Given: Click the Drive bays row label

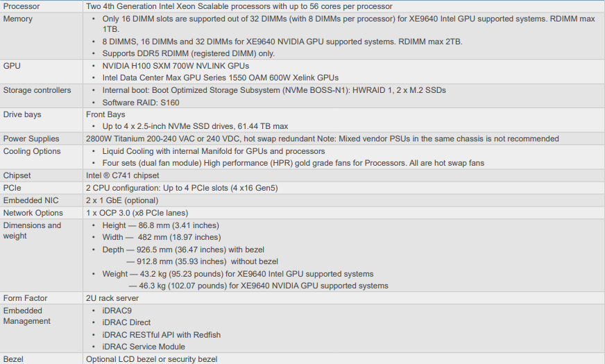Looking at the screenshot, I should click(22, 114).
